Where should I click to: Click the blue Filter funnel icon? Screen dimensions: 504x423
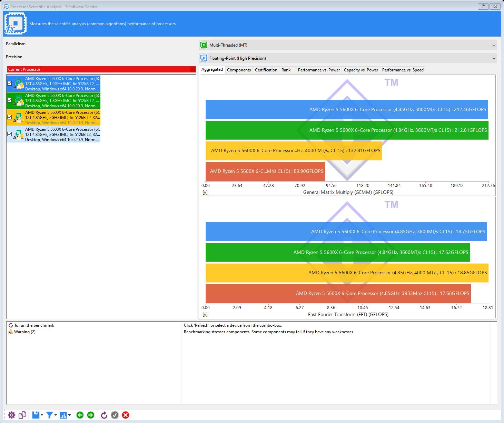50,415
